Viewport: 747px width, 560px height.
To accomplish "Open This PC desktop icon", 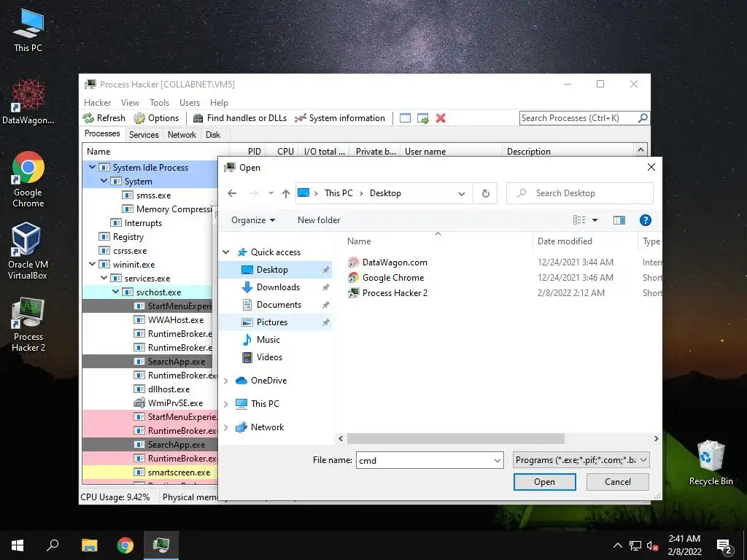I will point(28,29).
